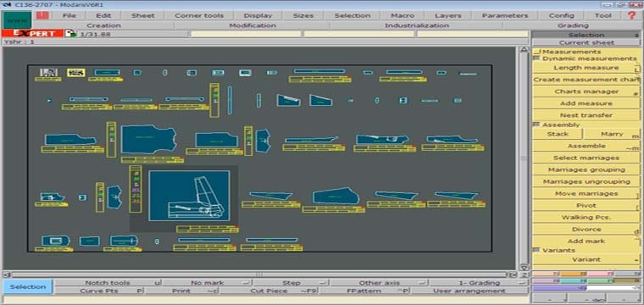Switch to the Industrialization tab

(416, 25)
